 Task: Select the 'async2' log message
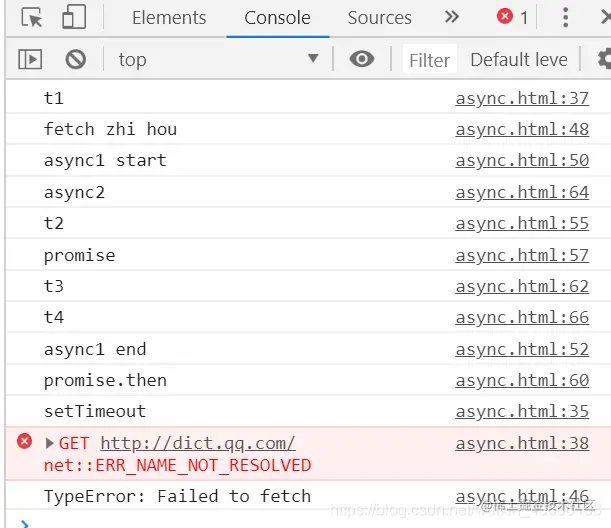pos(74,193)
